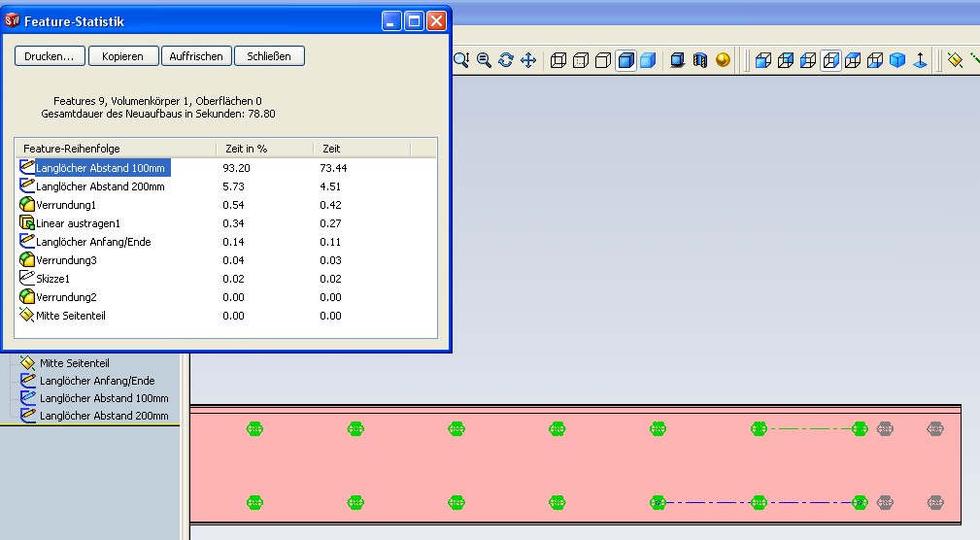Click Auffrischen to refresh statistics

coord(196,56)
